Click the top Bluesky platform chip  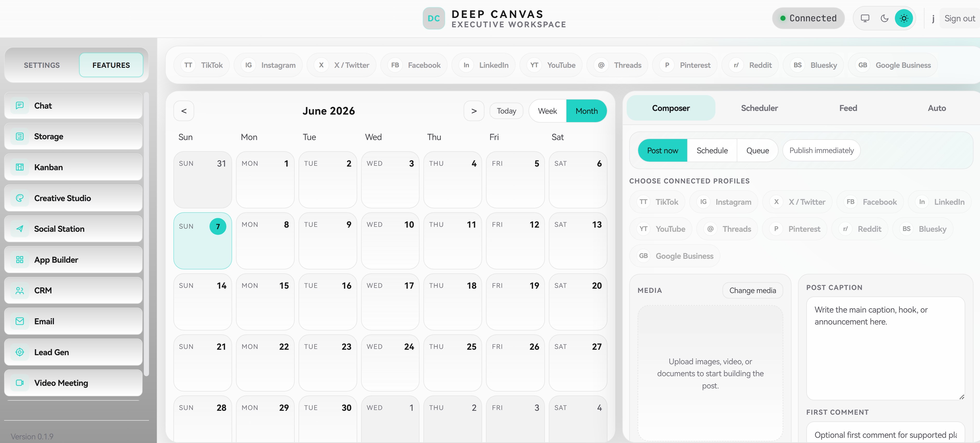click(813, 65)
